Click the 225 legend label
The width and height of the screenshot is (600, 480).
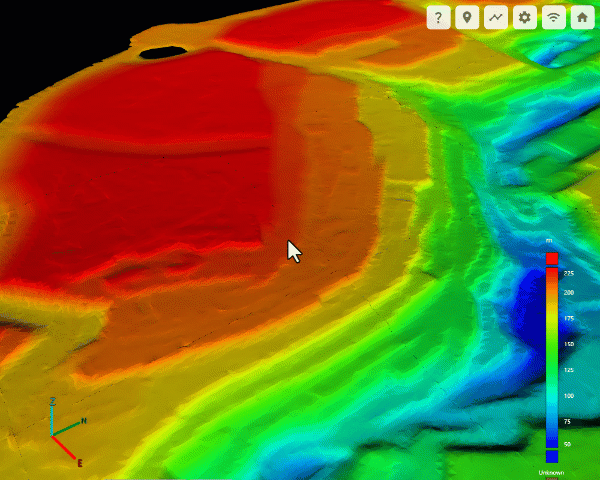pos(569,273)
